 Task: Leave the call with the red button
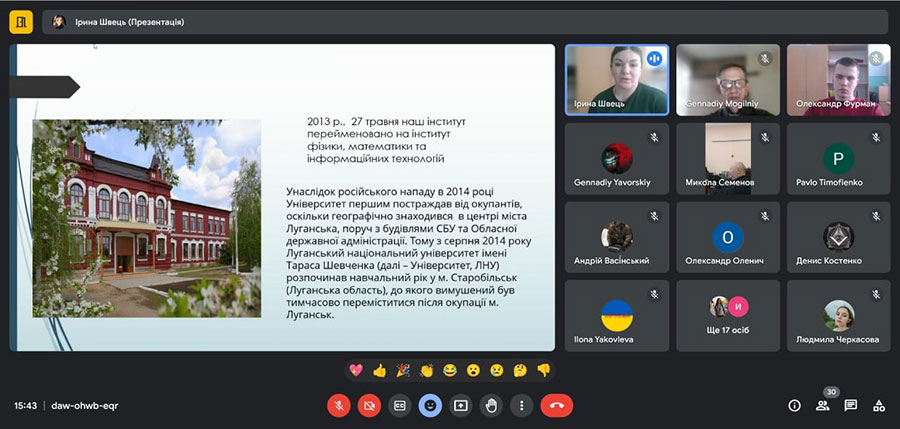[556, 405]
